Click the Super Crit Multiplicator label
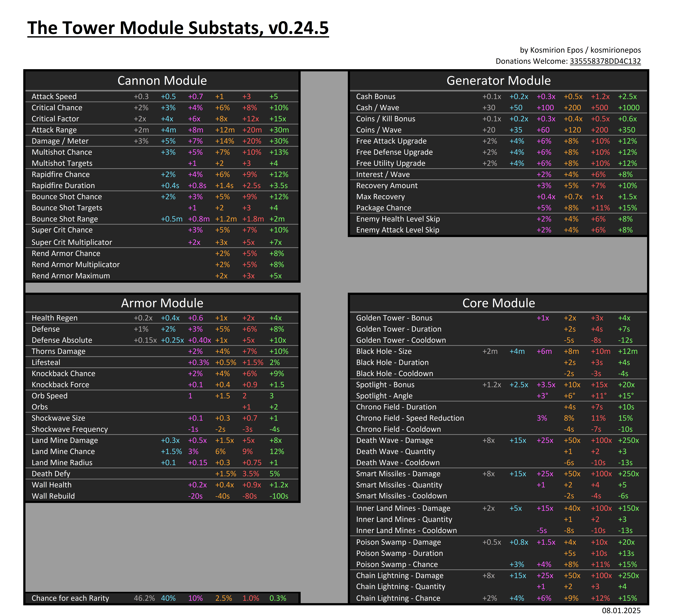673x616 pixels. pos(72,242)
